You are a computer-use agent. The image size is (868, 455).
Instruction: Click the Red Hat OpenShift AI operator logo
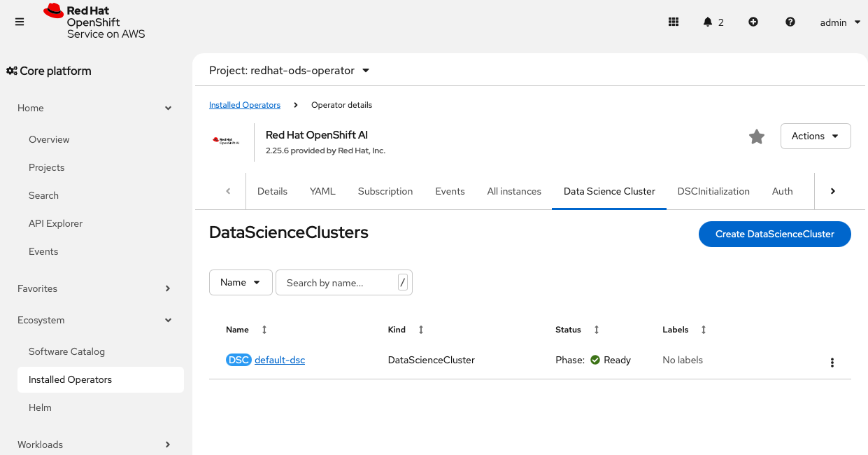[226, 141]
